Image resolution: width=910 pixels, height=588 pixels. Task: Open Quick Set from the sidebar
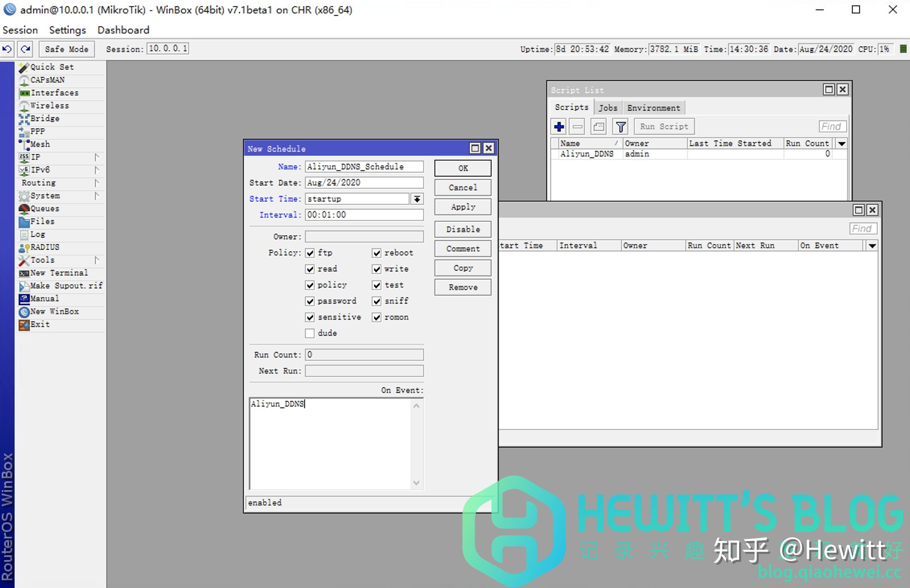coord(61,67)
